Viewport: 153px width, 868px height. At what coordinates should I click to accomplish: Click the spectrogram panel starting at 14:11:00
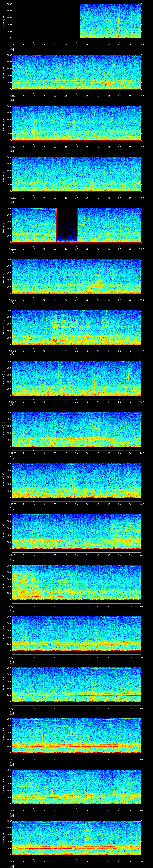tap(77, 378)
